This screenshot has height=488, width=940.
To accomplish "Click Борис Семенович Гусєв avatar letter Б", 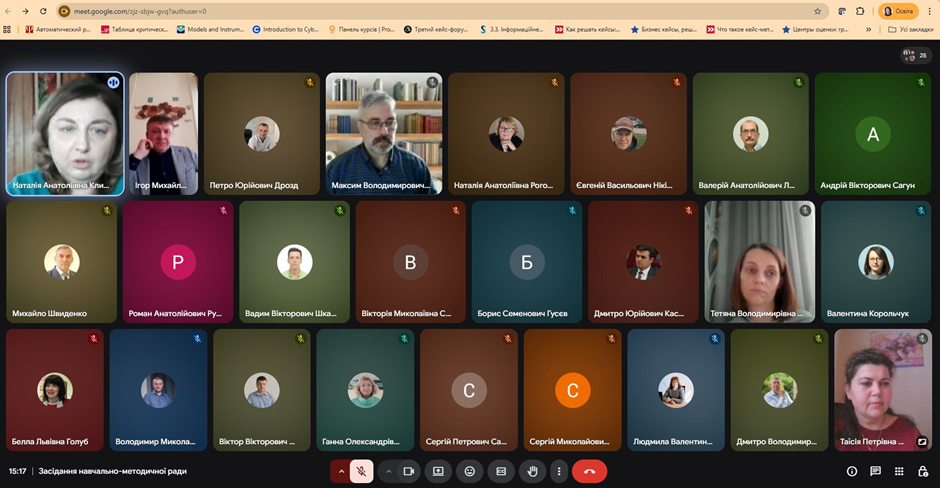I will click(x=527, y=262).
